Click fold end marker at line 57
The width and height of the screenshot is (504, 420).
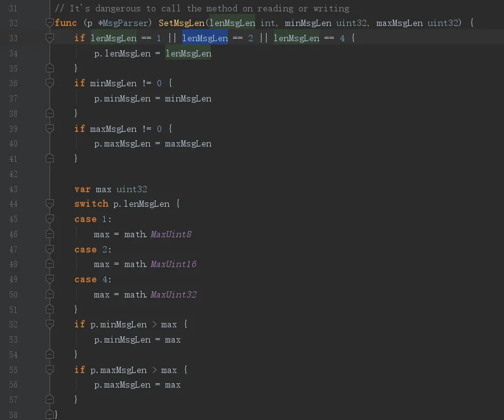coord(50,400)
